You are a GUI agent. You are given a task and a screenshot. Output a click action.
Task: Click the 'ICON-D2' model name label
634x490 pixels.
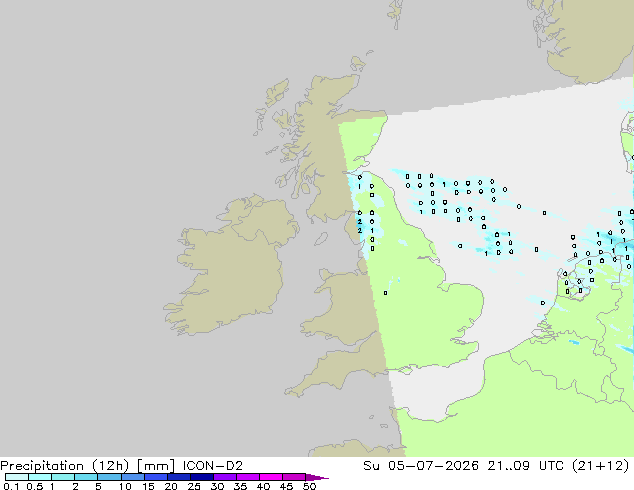point(213,466)
